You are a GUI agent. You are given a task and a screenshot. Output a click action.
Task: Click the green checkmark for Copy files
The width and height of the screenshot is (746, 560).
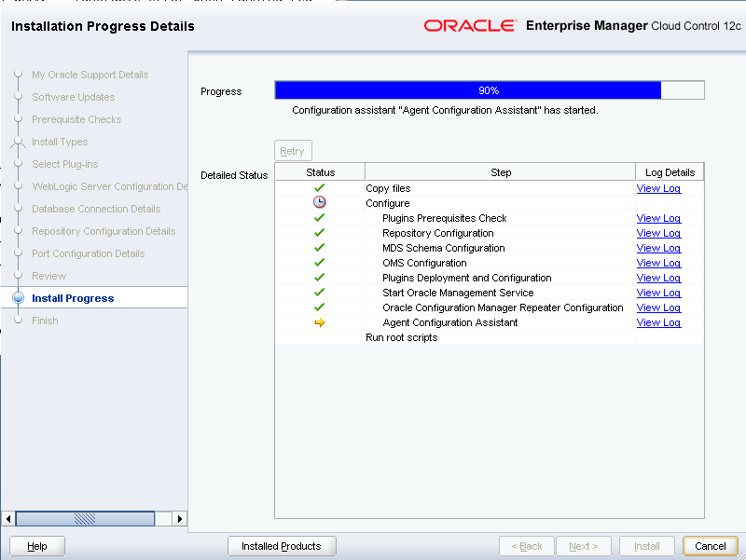319,188
